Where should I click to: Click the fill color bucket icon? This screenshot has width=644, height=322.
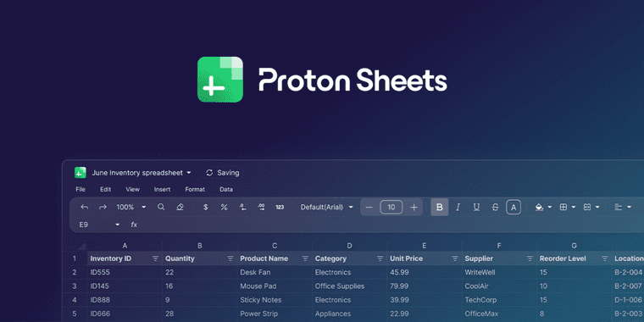[539, 208]
